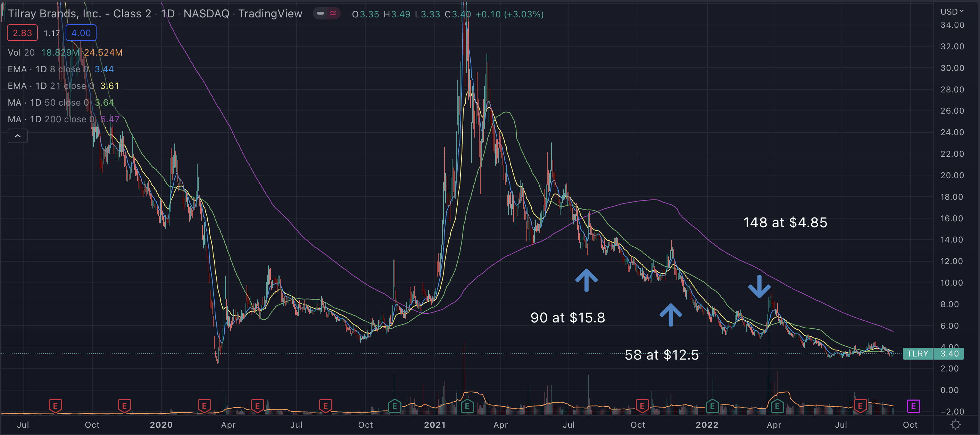Click the blue 3.44 EMA value

(104, 69)
